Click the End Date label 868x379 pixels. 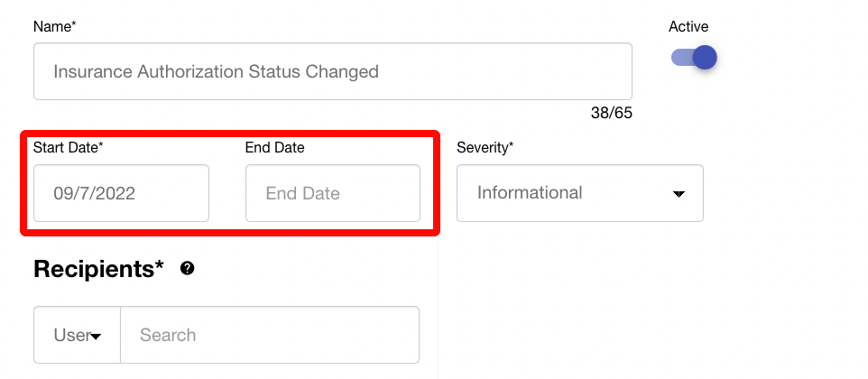click(275, 148)
